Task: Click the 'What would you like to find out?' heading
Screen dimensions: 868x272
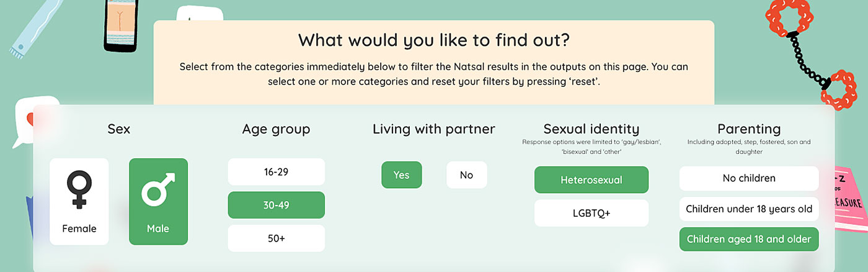Action: pyautogui.click(x=433, y=40)
